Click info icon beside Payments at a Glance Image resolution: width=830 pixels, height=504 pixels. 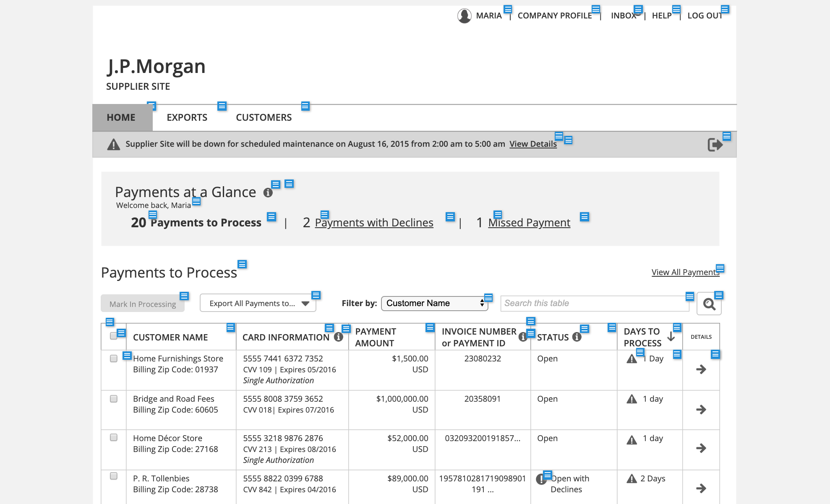pyautogui.click(x=268, y=192)
